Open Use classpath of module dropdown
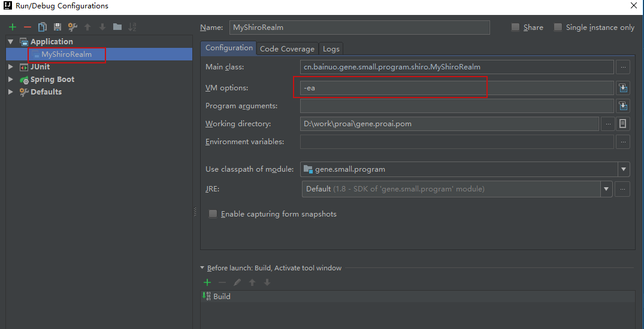Viewport: 644px width, 329px height. 624,169
